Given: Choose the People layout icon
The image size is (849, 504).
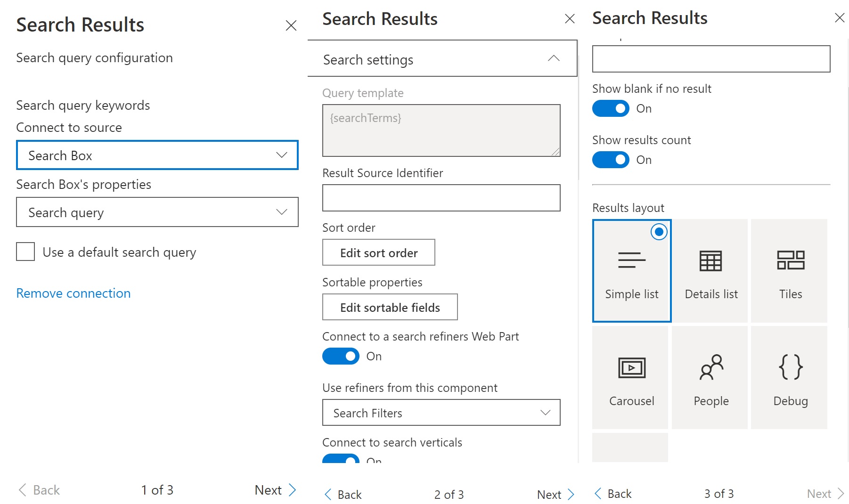Looking at the screenshot, I should pos(711,367).
